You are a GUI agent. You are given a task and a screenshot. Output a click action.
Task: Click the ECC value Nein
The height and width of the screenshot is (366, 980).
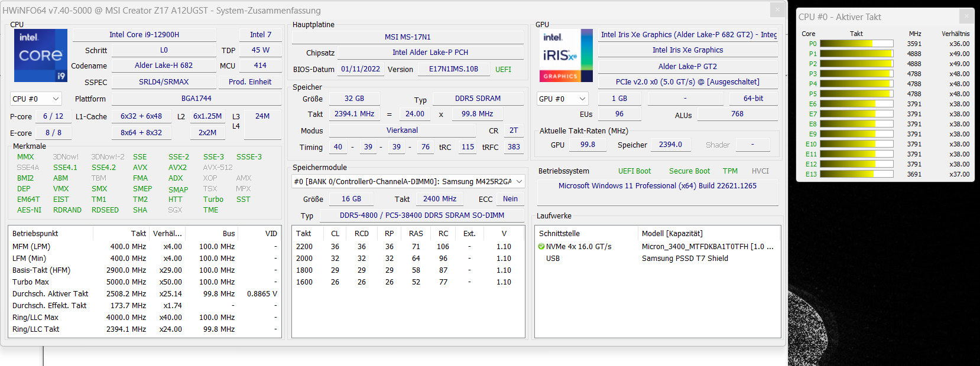511,199
